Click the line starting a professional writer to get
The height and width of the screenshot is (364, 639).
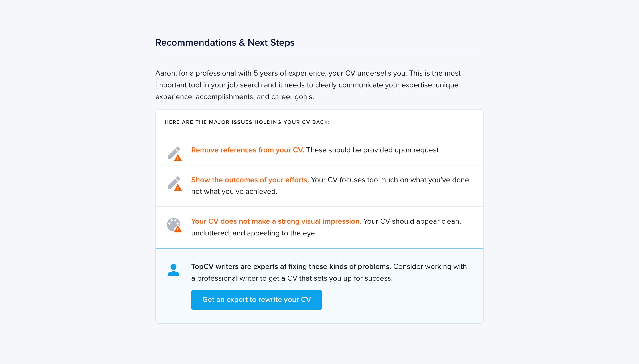click(x=292, y=278)
